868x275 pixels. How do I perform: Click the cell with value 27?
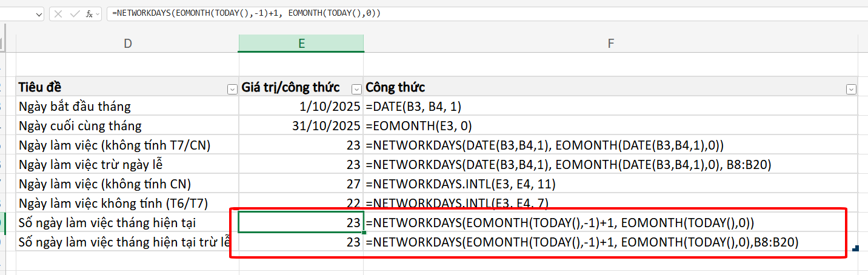tap(301, 184)
